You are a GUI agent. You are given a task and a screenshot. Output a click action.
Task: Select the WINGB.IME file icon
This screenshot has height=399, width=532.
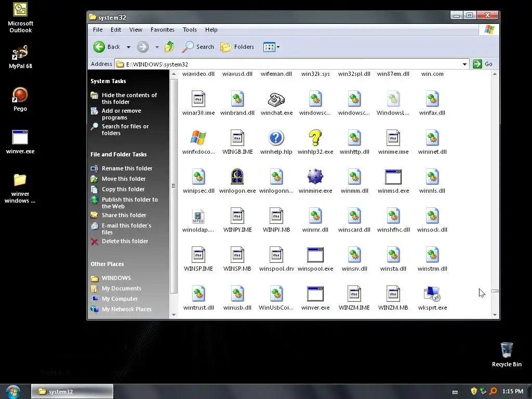tap(237, 138)
